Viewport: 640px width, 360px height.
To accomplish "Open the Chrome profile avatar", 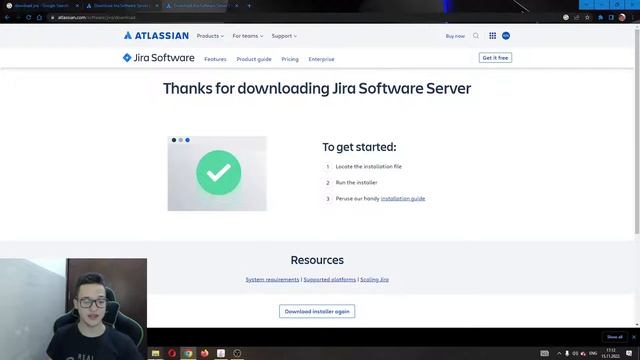I will coord(622,18).
